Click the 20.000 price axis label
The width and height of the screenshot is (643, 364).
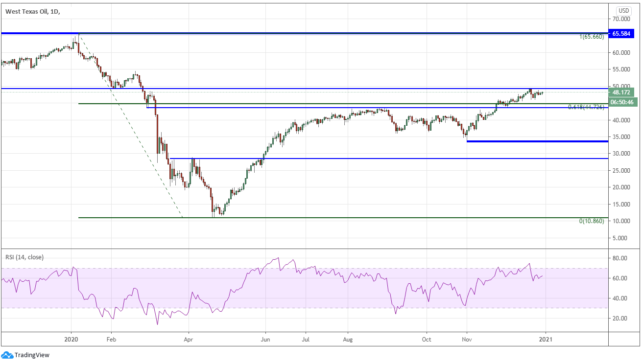coord(621,187)
